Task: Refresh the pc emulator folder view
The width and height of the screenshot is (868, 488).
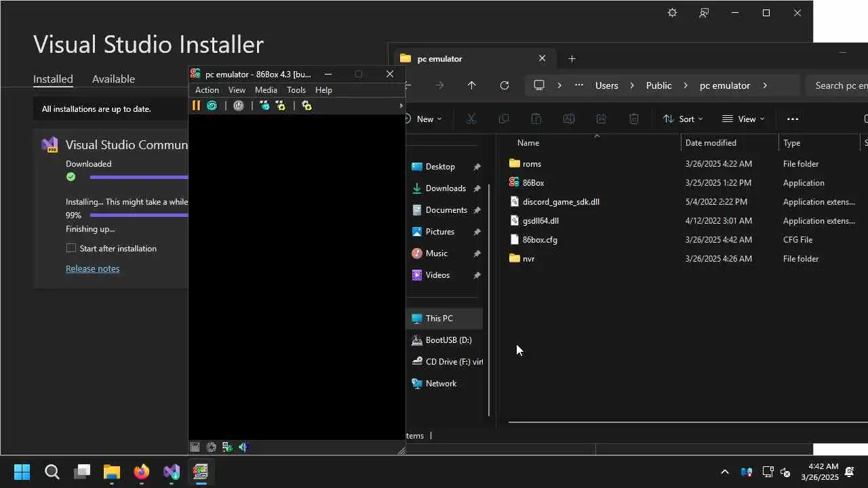Action: [504, 85]
